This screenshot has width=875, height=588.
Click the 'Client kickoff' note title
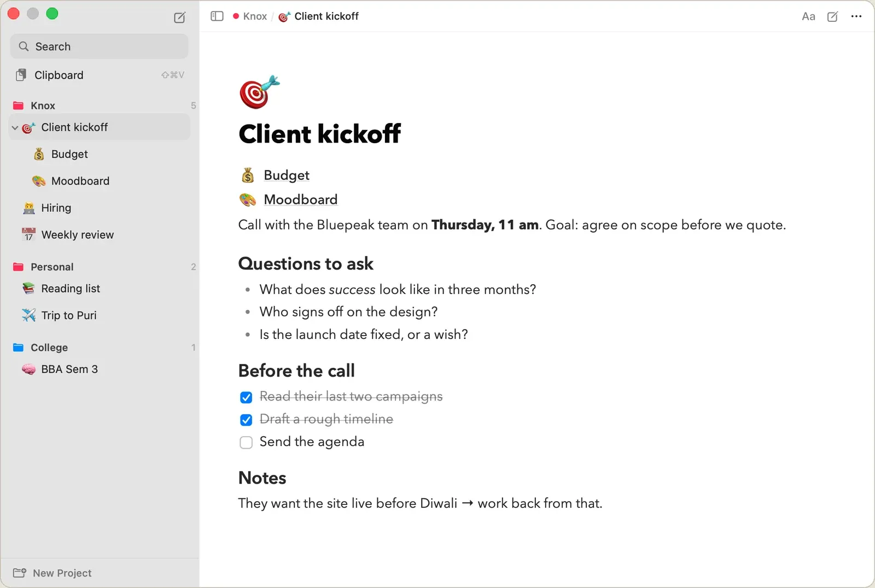coord(320,134)
